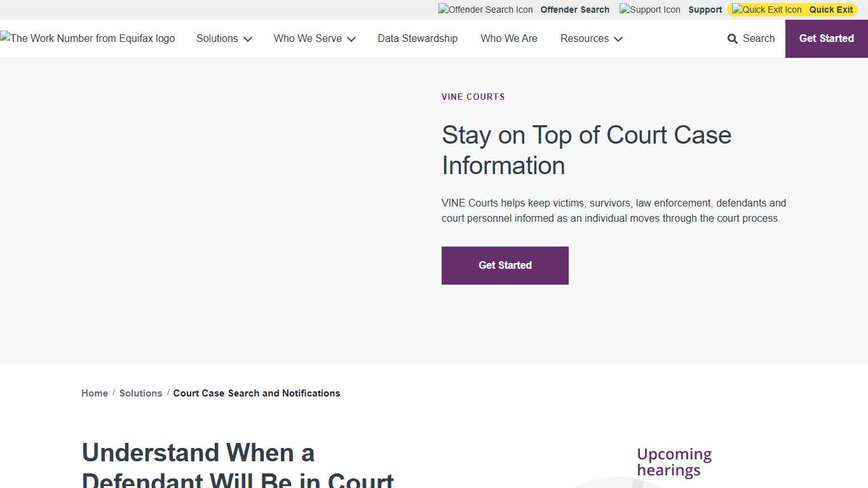Click the Support label next to its icon
The image size is (868, 488).
coord(705,10)
